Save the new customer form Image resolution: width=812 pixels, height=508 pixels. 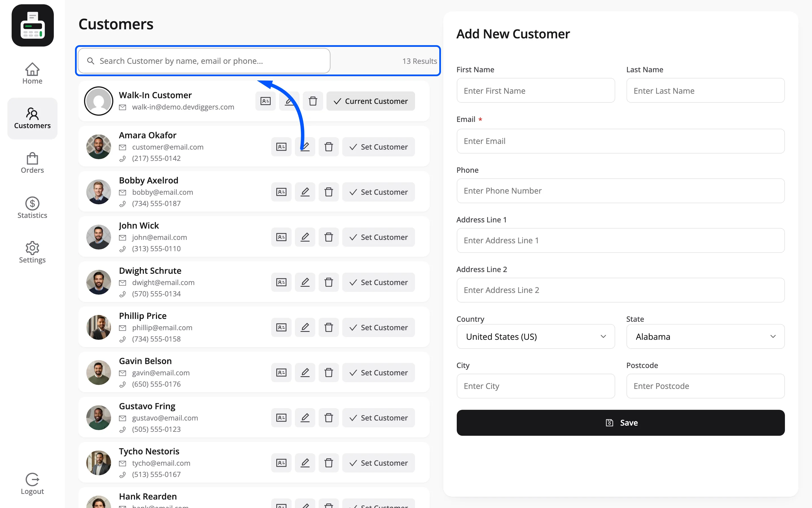(620, 423)
